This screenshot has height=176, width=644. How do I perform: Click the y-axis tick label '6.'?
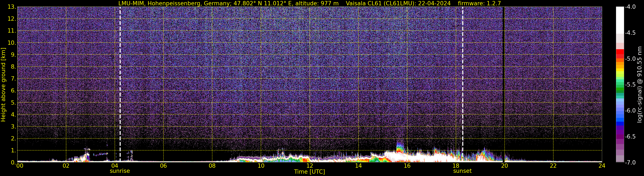pyautogui.click(x=13, y=91)
